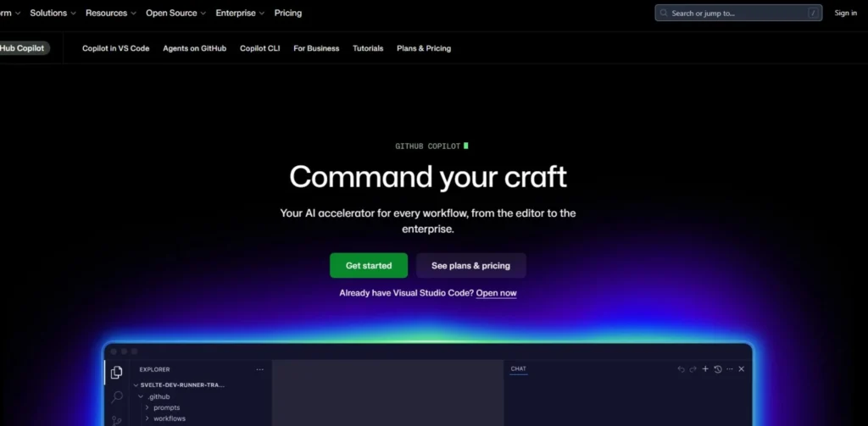
Task: Click the magnifier icon in search box
Action: (664, 13)
